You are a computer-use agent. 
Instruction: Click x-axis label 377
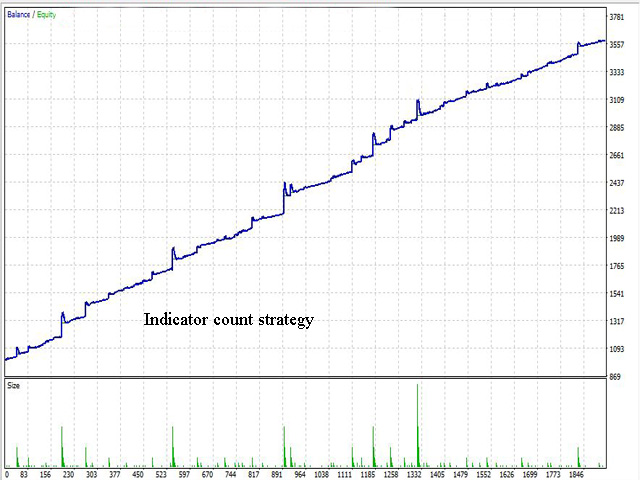tap(115, 474)
